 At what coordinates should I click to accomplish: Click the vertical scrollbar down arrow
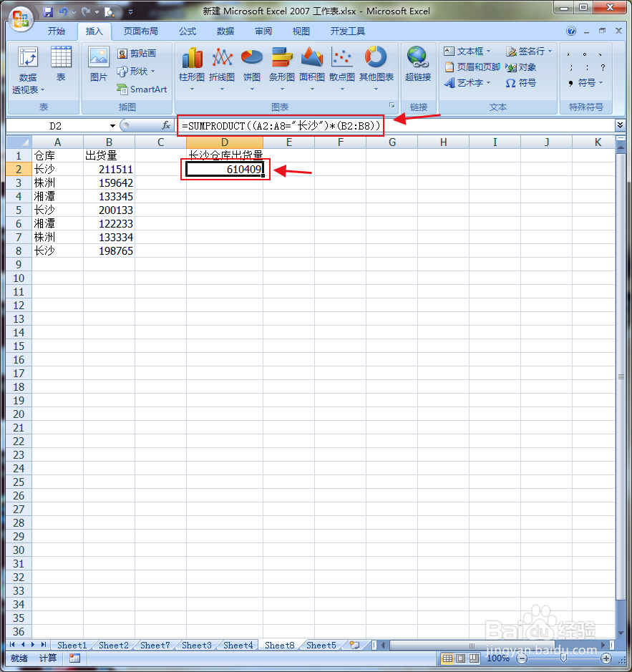[621, 633]
